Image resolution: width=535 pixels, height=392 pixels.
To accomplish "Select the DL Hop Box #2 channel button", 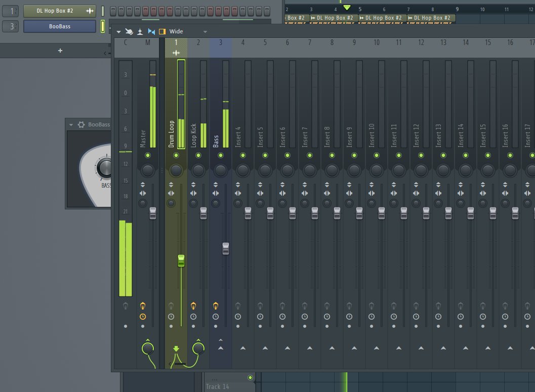I will [59, 11].
